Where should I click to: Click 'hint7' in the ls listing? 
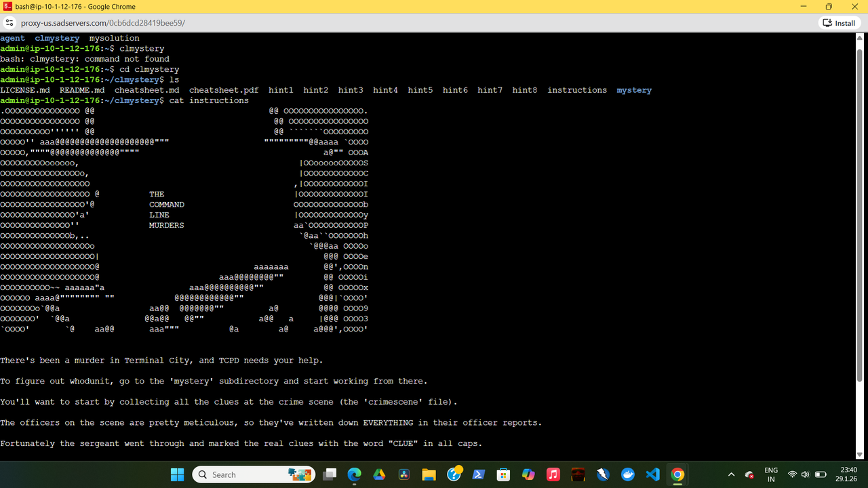[x=490, y=90]
